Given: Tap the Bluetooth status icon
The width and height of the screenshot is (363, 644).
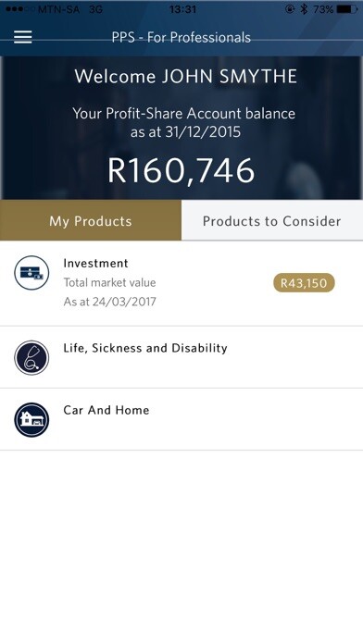Looking at the screenshot, I should (304, 9).
